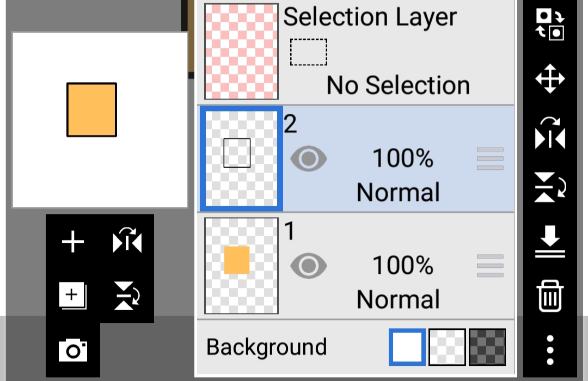Screen dimensions: 588x381
Task: Add layer from camera icon
Action: [x=73, y=351]
